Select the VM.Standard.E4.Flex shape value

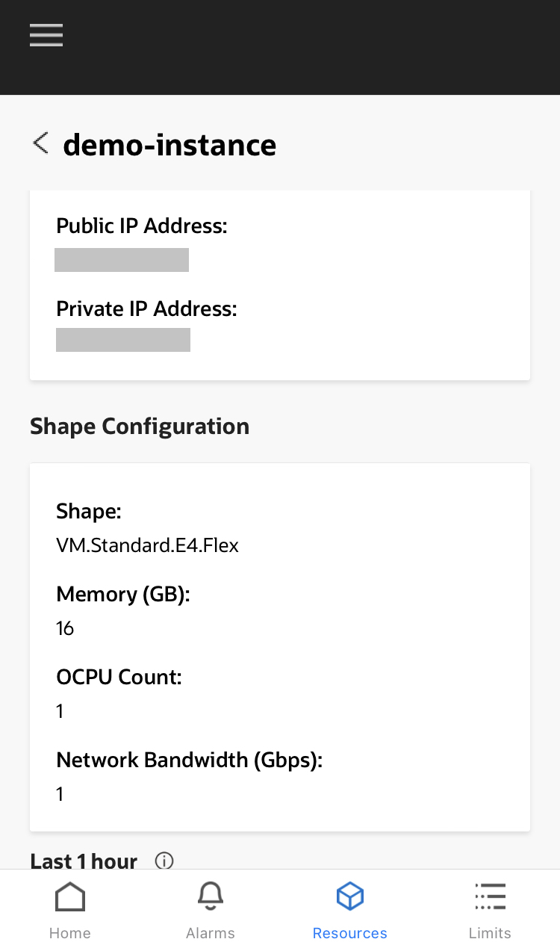[x=147, y=545]
